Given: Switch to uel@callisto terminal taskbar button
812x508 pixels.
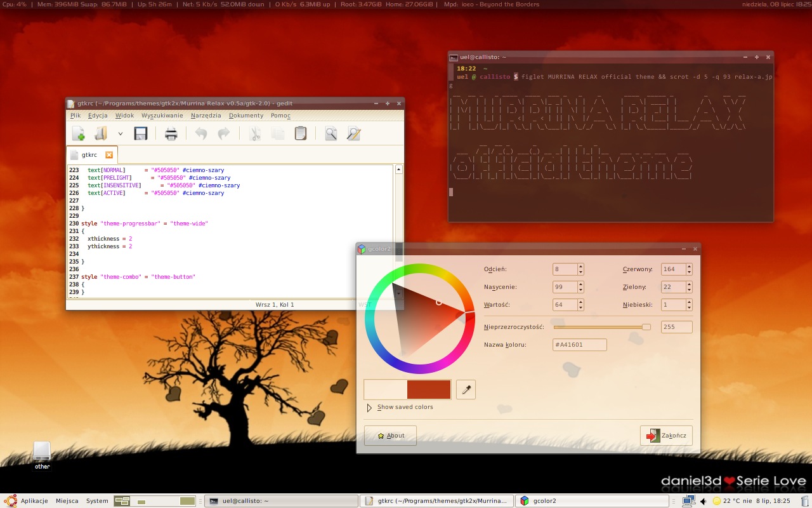Looking at the screenshot, I should [281, 501].
